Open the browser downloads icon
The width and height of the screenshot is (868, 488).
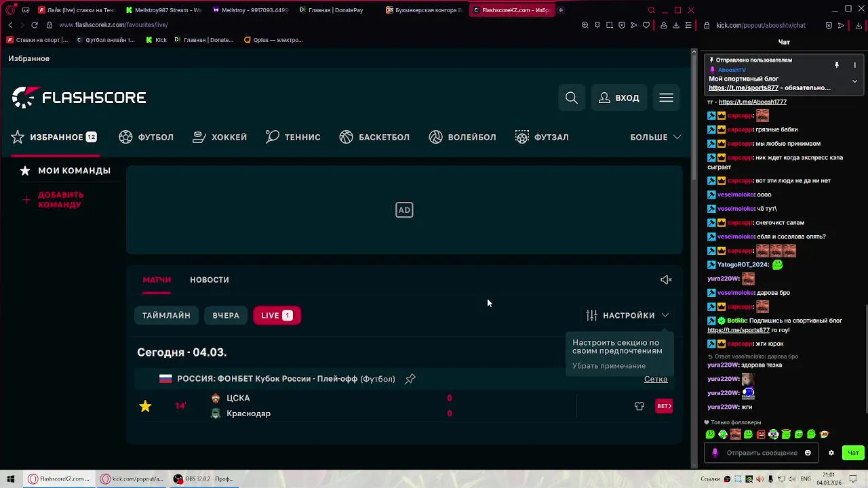675,25
